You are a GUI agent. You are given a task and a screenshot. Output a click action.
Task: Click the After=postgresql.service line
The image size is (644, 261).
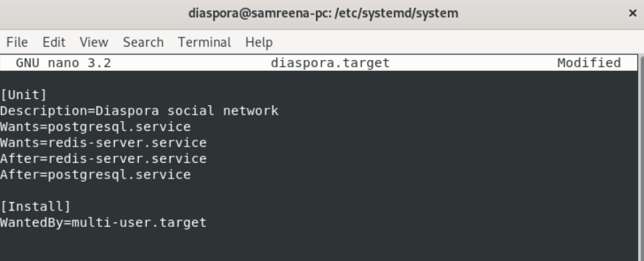click(96, 175)
